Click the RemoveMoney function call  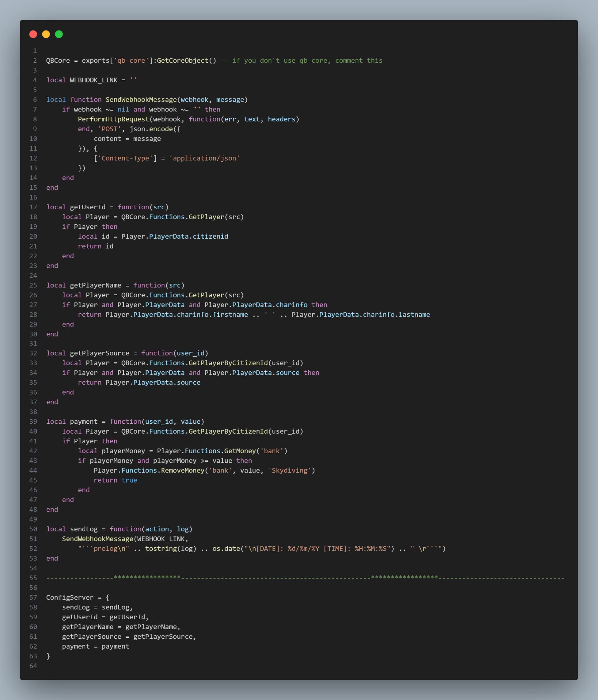[183, 470]
